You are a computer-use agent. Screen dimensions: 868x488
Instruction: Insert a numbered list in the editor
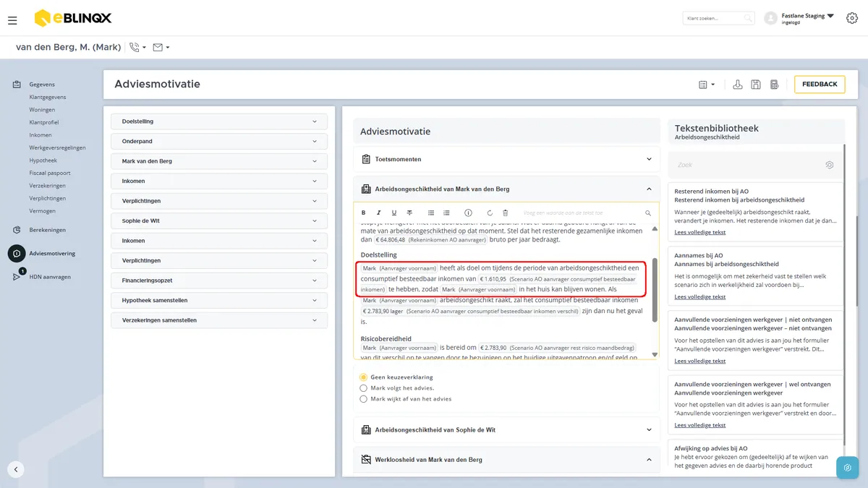click(446, 213)
